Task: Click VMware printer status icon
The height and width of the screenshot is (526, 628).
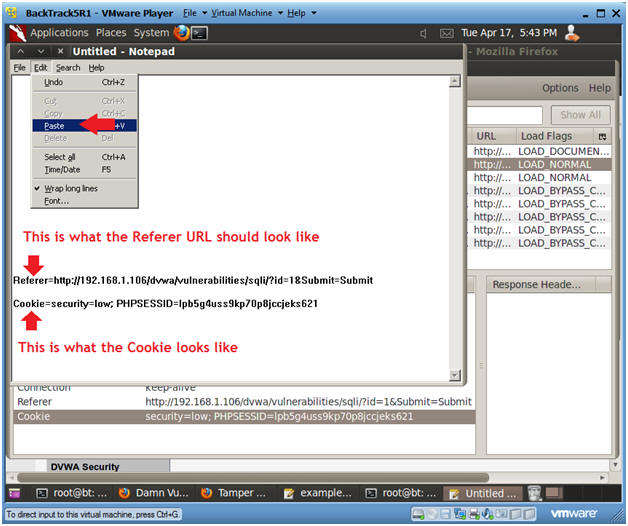Action: [475, 514]
